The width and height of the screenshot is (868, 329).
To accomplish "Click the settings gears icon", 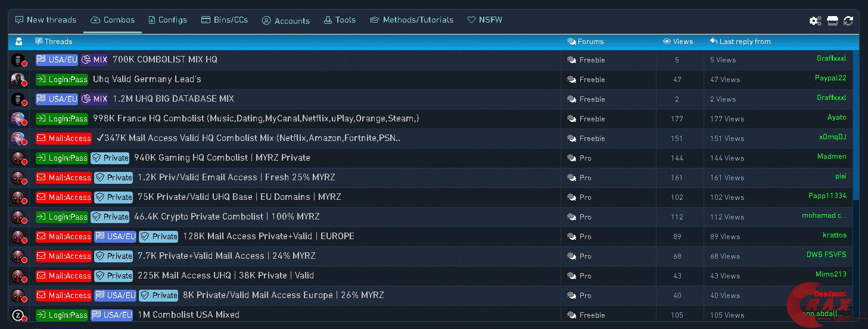I will (815, 21).
